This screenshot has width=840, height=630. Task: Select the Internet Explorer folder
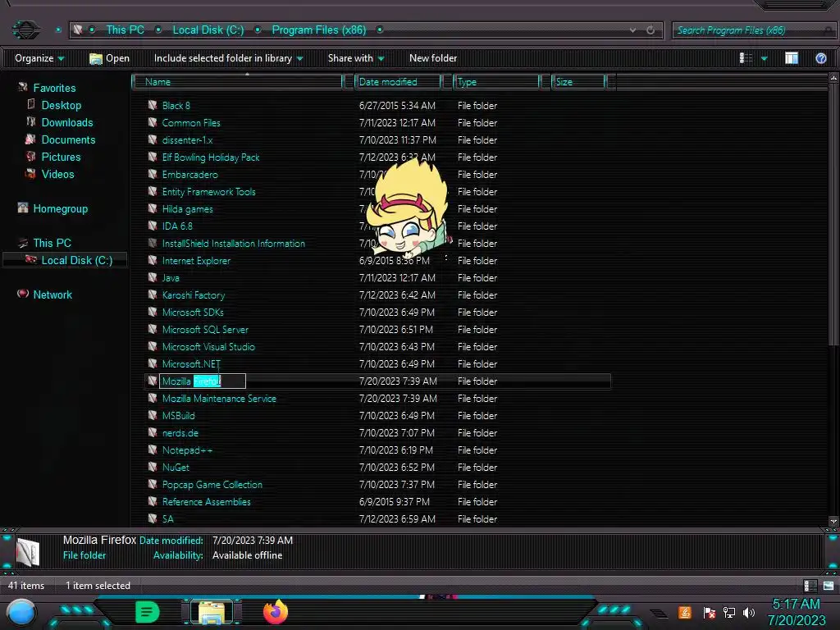(196, 260)
